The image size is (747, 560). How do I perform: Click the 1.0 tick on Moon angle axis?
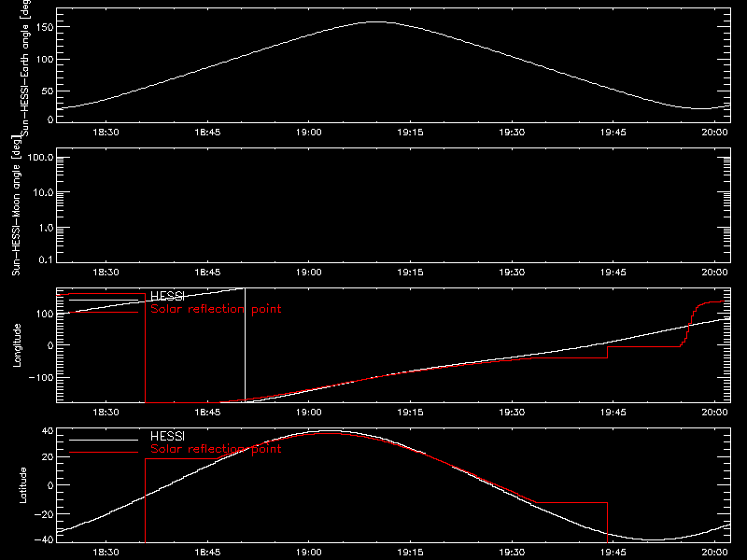coord(46,228)
